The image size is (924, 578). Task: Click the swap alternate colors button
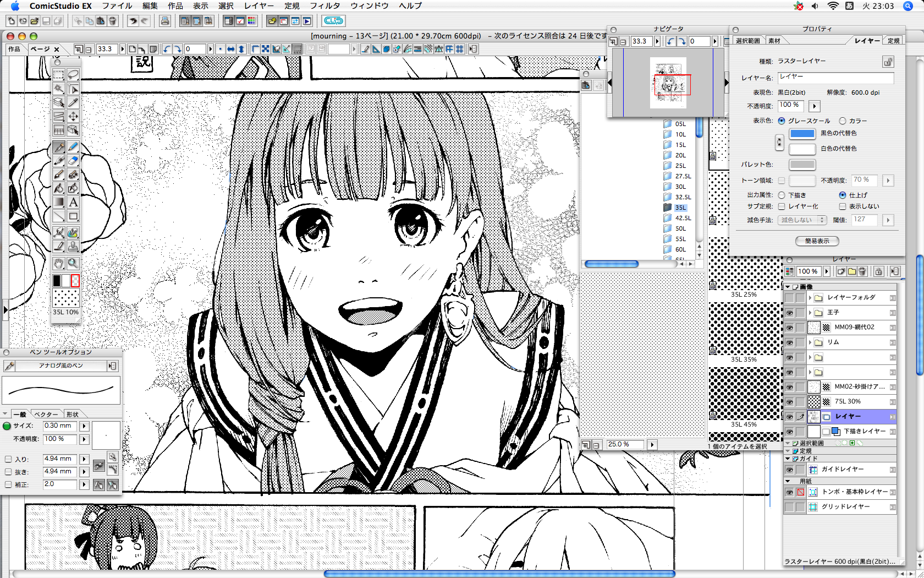pos(779,142)
